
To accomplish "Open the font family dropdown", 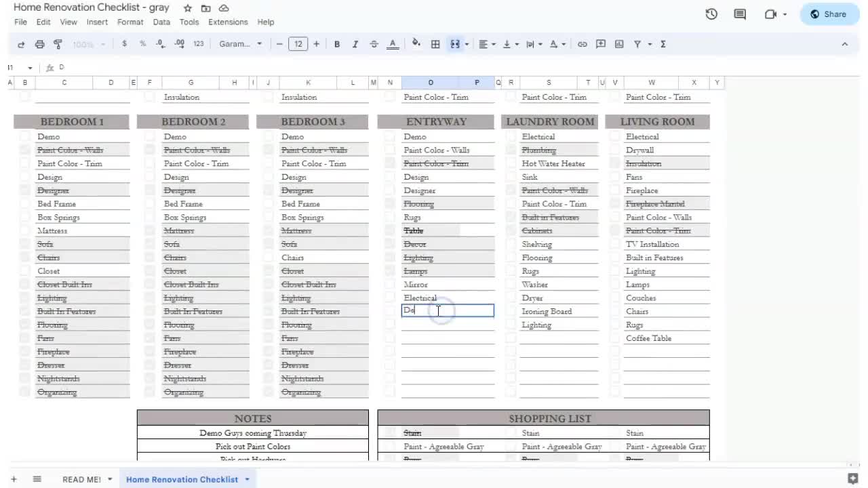I will coord(241,44).
